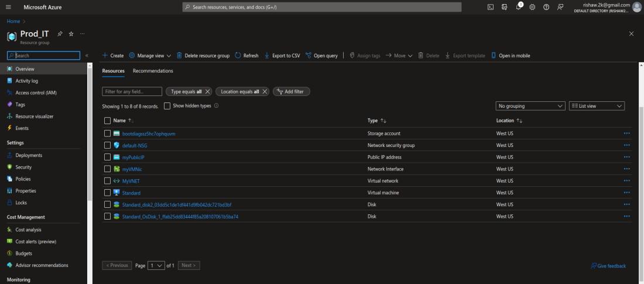The image size is (644, 284).
Task: Open Directories and subscriptions filter icon
Action: [504, 7]
